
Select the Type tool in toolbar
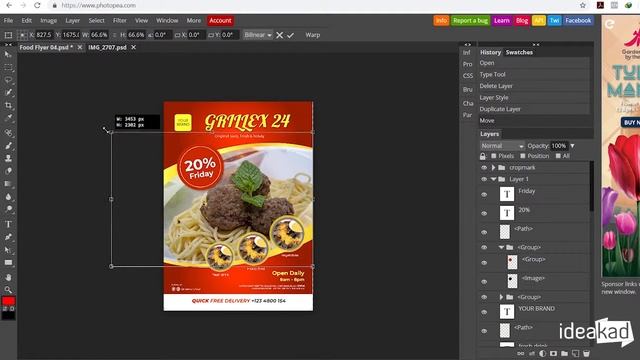pos(8,224)
